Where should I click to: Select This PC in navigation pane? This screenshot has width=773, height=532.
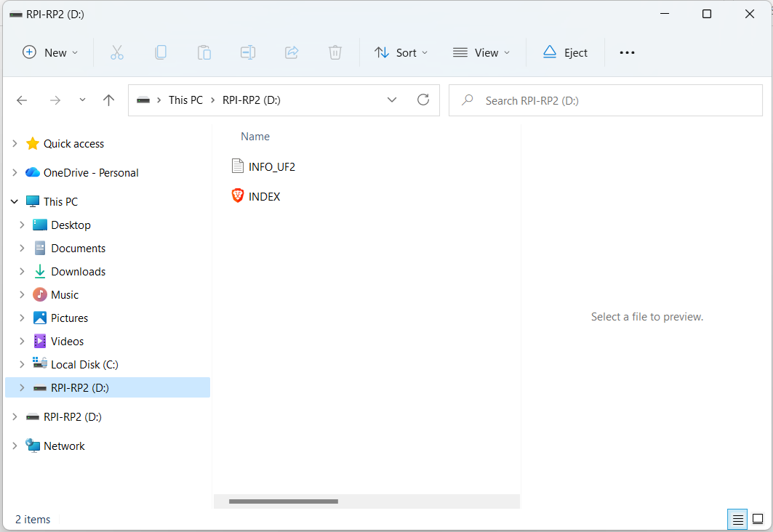[60, 202]
